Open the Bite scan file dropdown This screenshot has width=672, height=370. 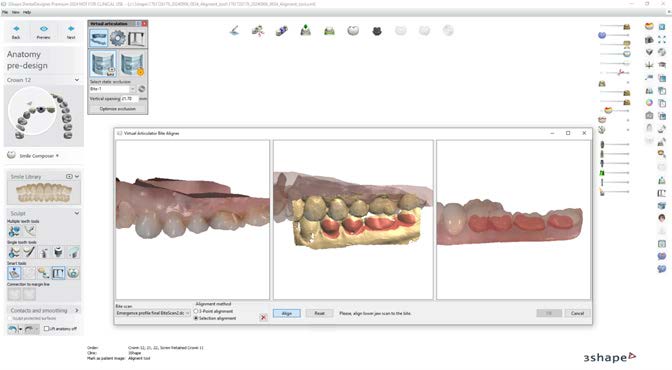click(x=187, y=313)
